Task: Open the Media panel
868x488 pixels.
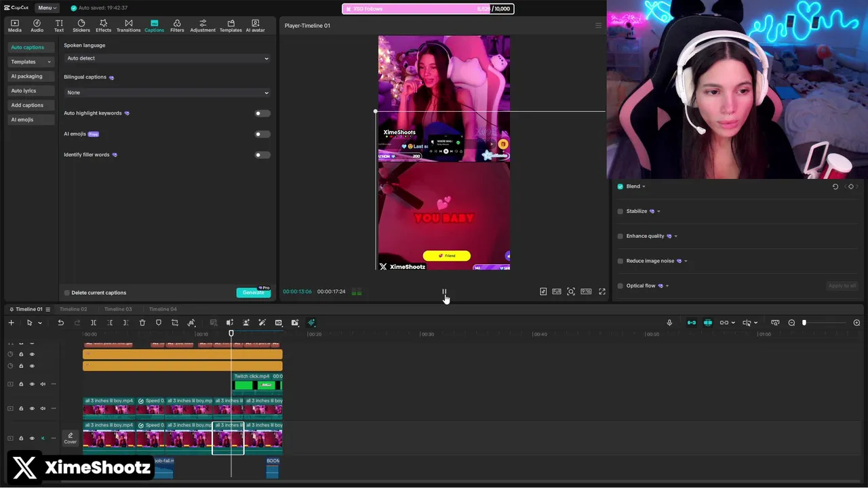Action: [14, 26]
